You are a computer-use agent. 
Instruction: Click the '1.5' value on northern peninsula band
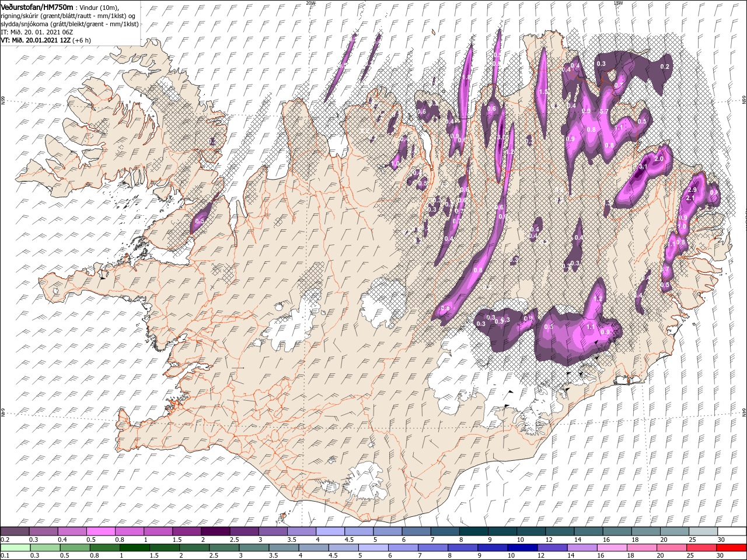pos(543,92)
